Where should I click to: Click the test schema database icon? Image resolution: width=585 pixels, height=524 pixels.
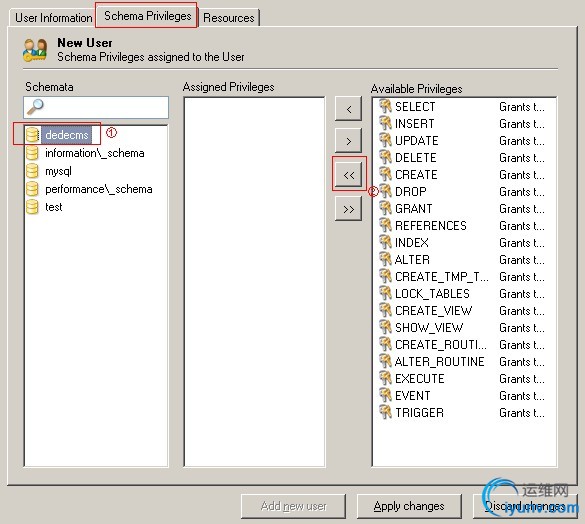pos(32,207)
